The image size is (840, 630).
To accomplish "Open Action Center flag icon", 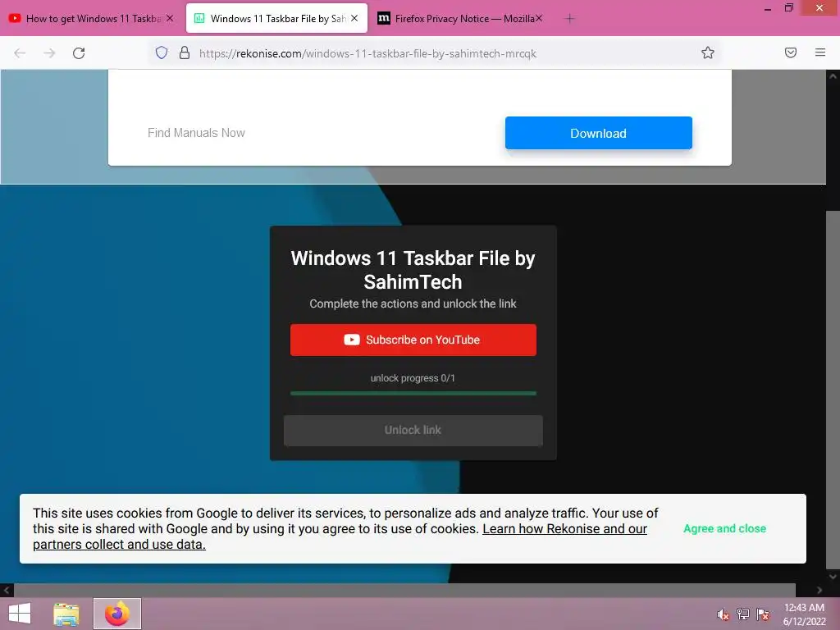I will click(763, 614).
